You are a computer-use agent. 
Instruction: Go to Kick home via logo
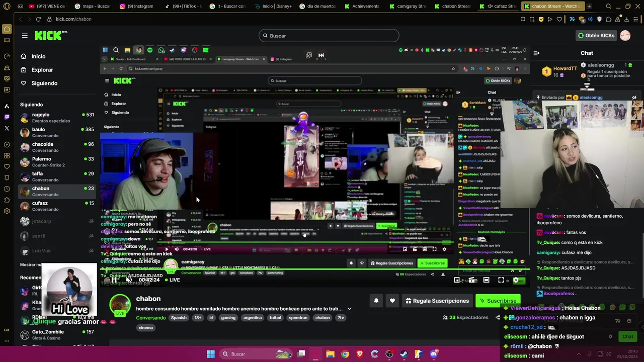pos(50,35)
